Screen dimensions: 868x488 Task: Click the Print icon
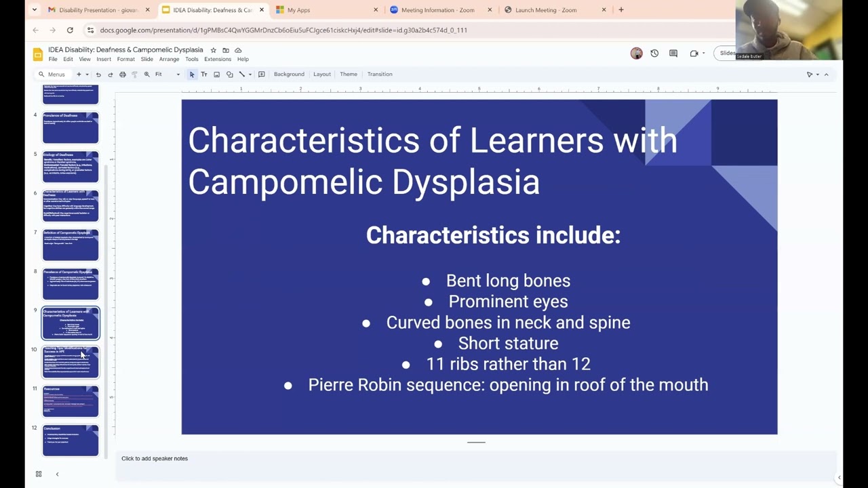pyautogui.click(x=122, y=75)
